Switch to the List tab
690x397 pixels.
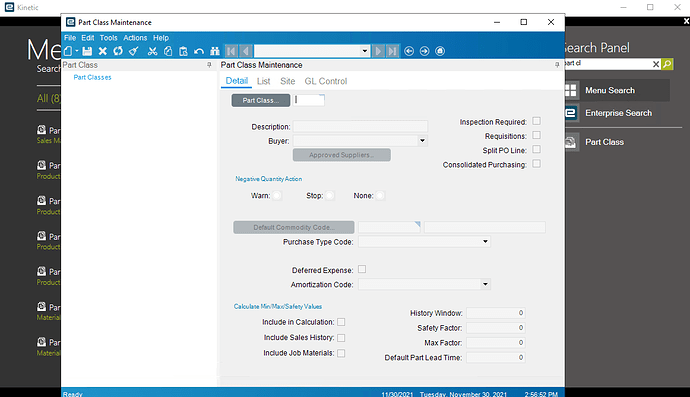[x=264, y=81]
